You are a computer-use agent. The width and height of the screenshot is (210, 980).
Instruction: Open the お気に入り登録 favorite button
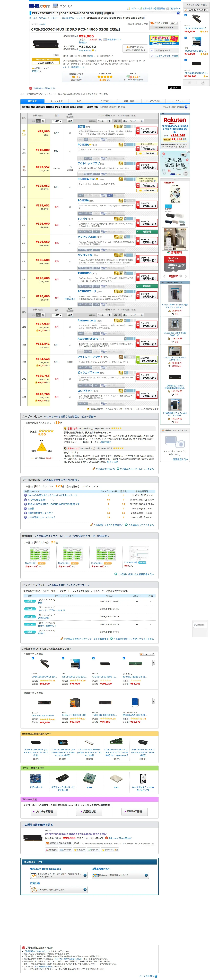point(164,23)
